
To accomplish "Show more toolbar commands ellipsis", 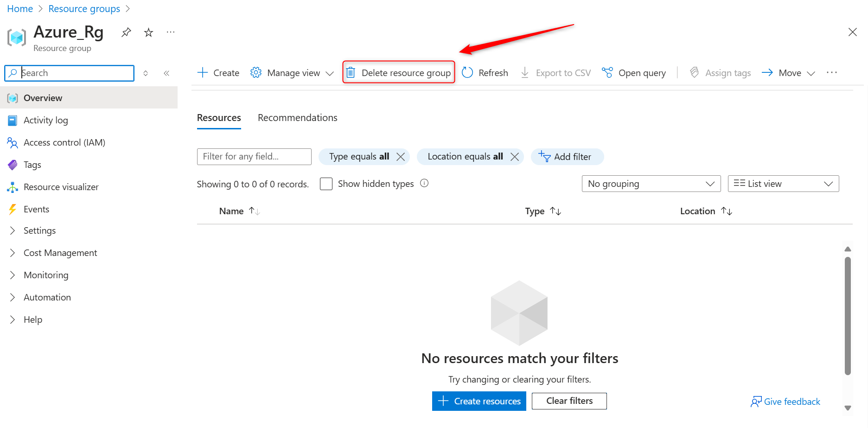I will click(832, 72).
